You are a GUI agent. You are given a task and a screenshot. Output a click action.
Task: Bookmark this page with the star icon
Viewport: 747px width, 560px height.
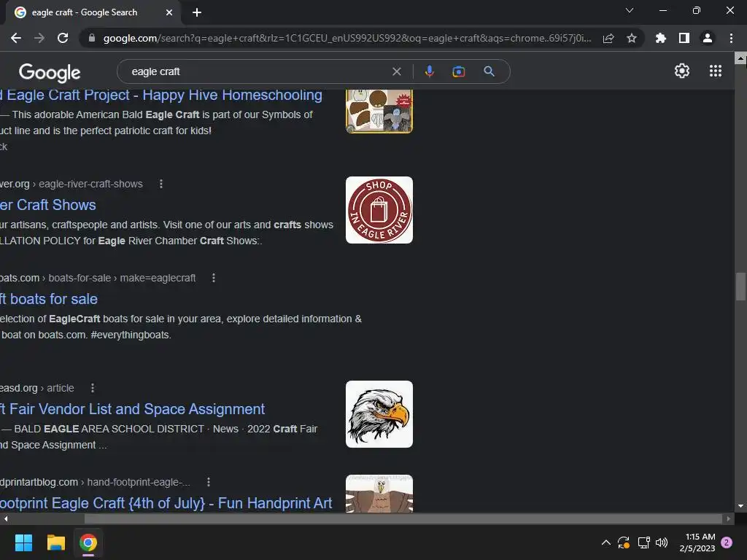(x=632, y=38)
